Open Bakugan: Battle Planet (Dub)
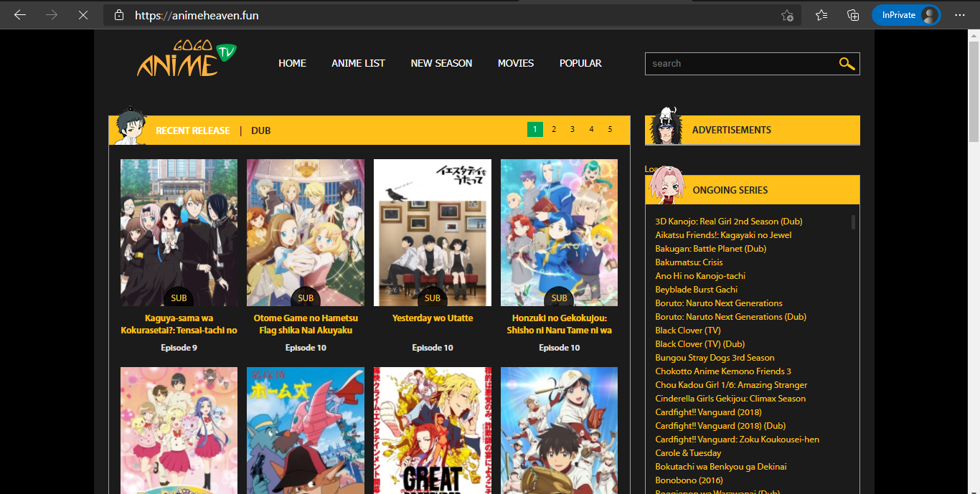 click(710, 249)
